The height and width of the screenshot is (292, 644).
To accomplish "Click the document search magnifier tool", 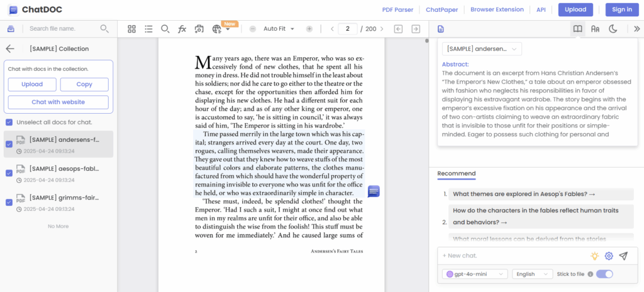I will tap(165, 29).
